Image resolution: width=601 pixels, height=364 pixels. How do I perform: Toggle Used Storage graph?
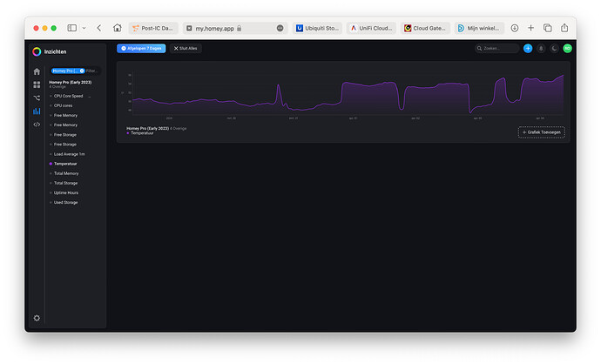65,202
